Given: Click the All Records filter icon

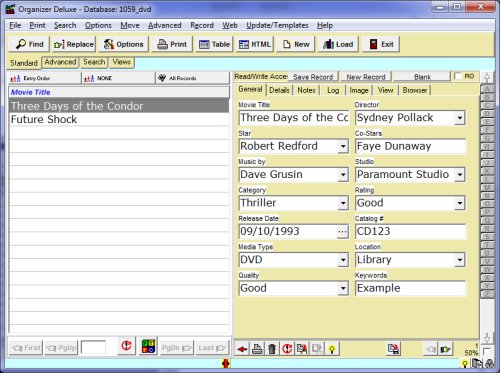Looking at the screenshot, I should click(162, 78).
